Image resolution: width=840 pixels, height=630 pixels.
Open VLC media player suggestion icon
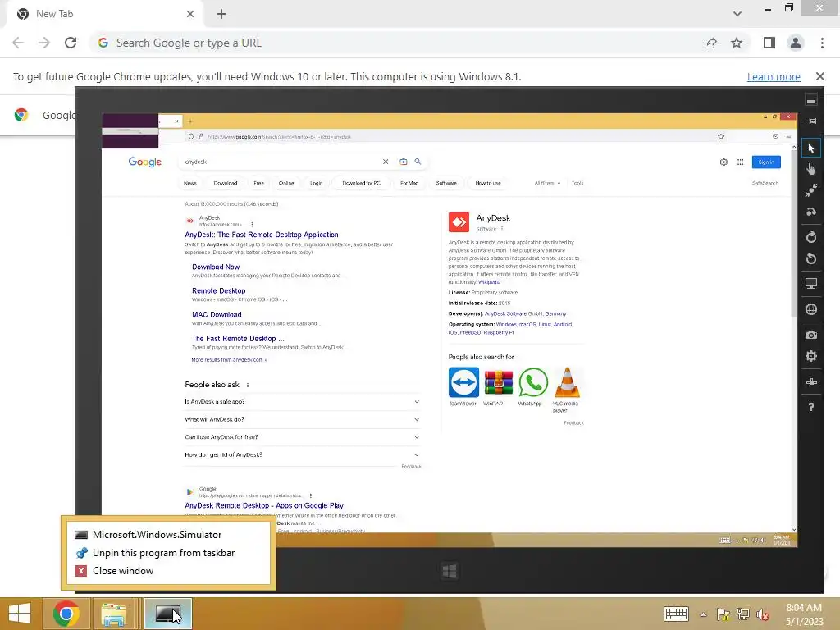(567, 382)
